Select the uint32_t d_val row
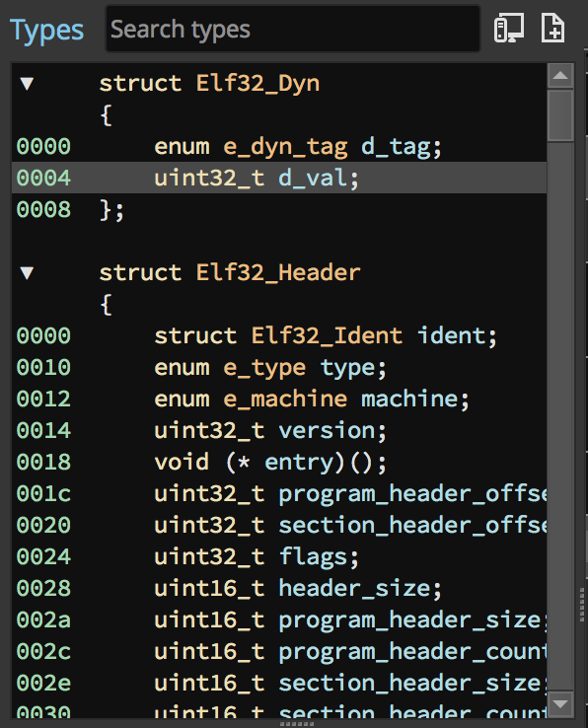This screenshot has width=588, height=728. coord(278,178)
